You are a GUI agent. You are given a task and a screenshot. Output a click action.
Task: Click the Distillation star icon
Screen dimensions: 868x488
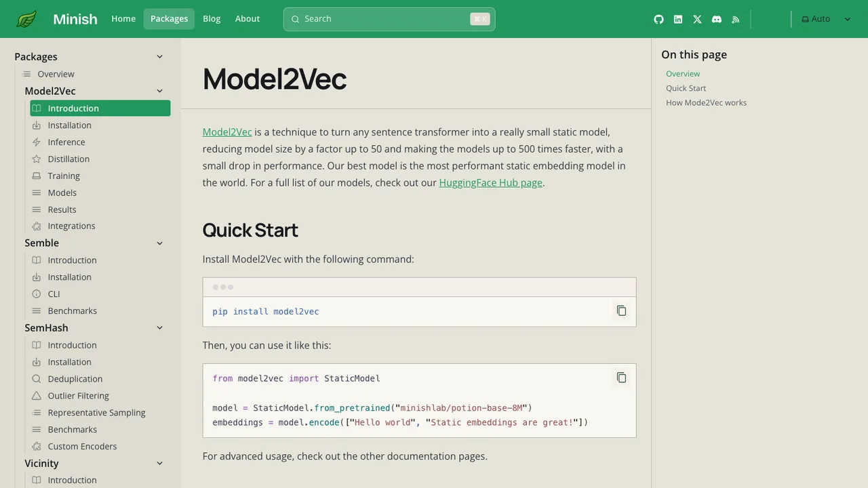(37, 159)
